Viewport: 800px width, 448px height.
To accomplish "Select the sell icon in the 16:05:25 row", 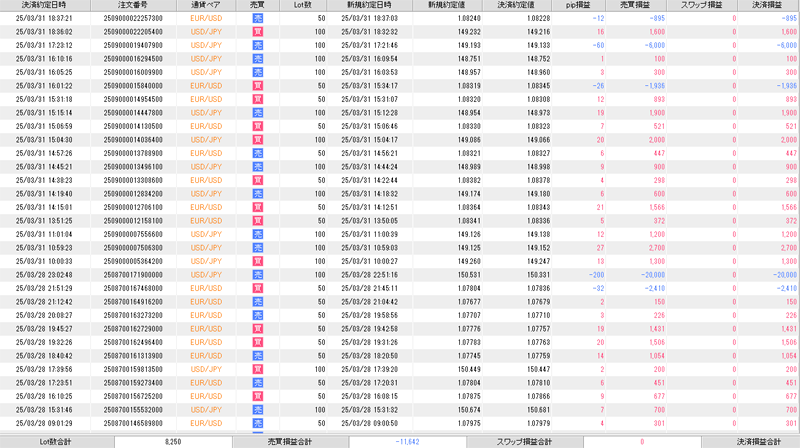I will tap(258, 72).
